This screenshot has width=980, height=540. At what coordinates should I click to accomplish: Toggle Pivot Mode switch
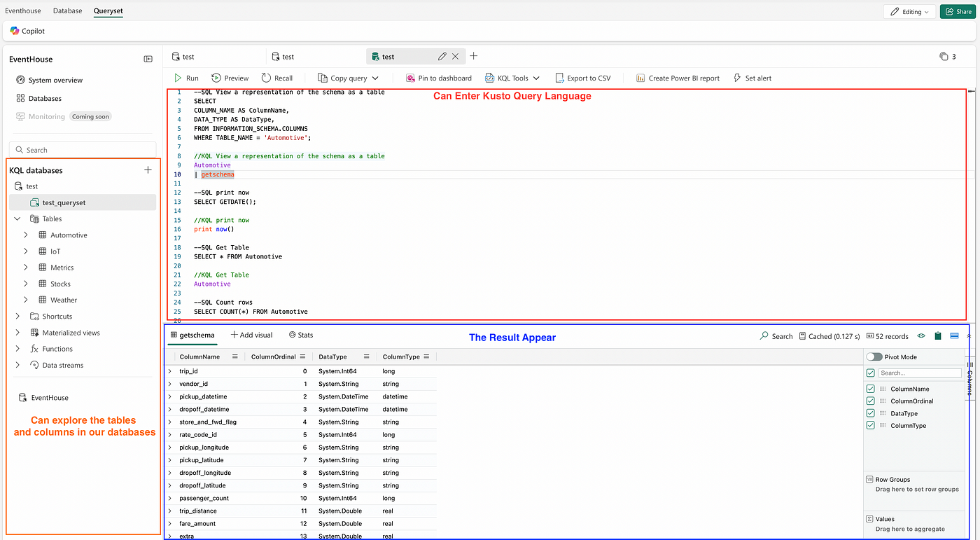tap(874, 356)
